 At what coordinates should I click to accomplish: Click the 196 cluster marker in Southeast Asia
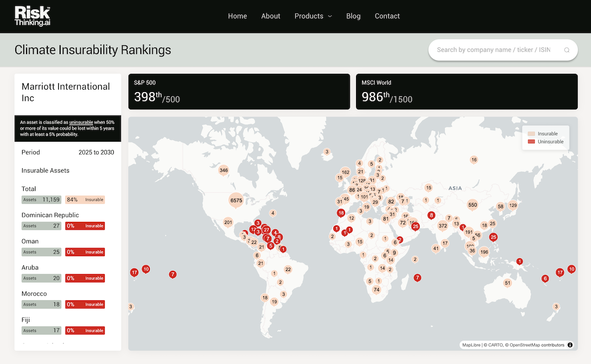[x=484, y=252]
